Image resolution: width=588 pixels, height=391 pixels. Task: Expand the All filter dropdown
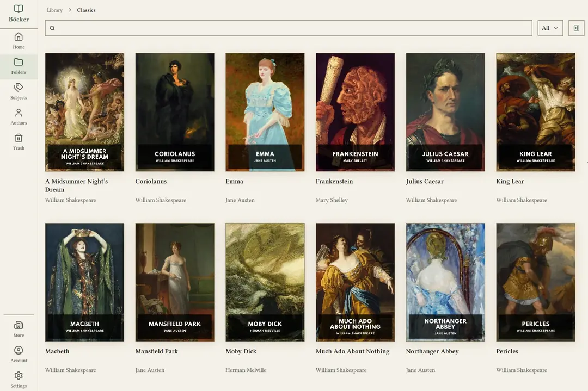[x=550, y=28]
